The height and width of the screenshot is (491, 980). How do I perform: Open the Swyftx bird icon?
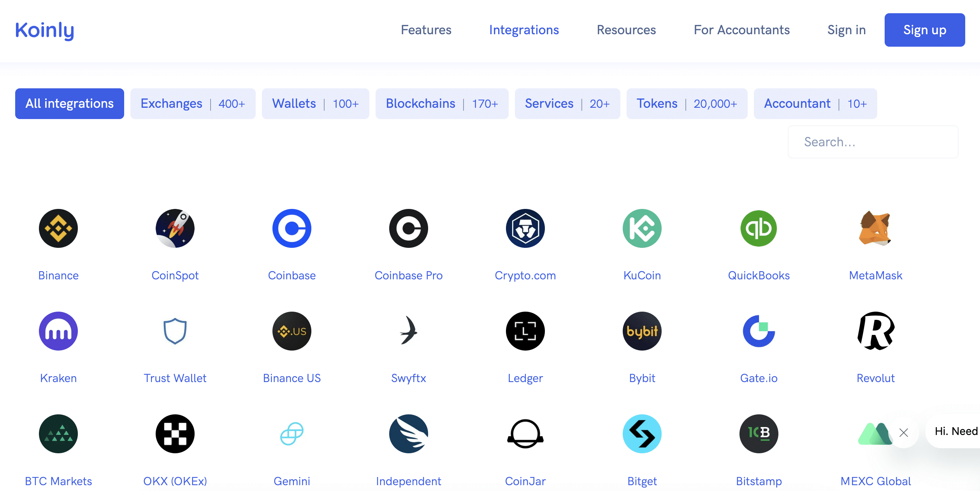[x=409, y=330]
